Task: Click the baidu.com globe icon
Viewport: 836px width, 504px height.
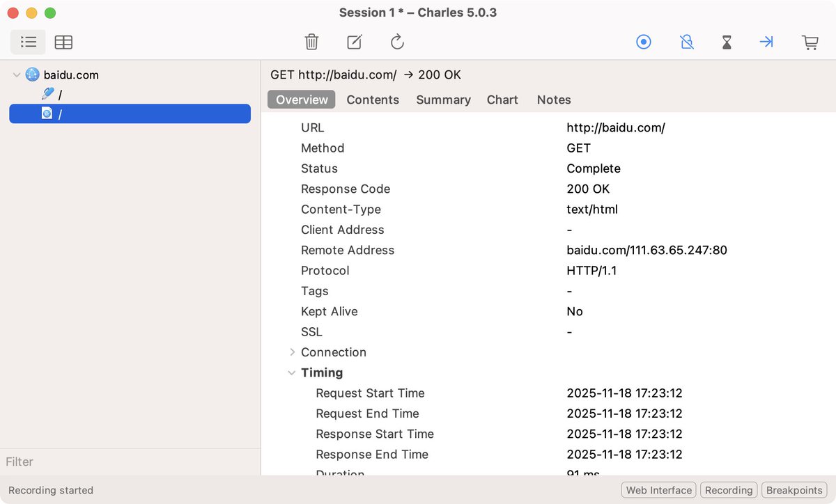Action: coord(32,74)
